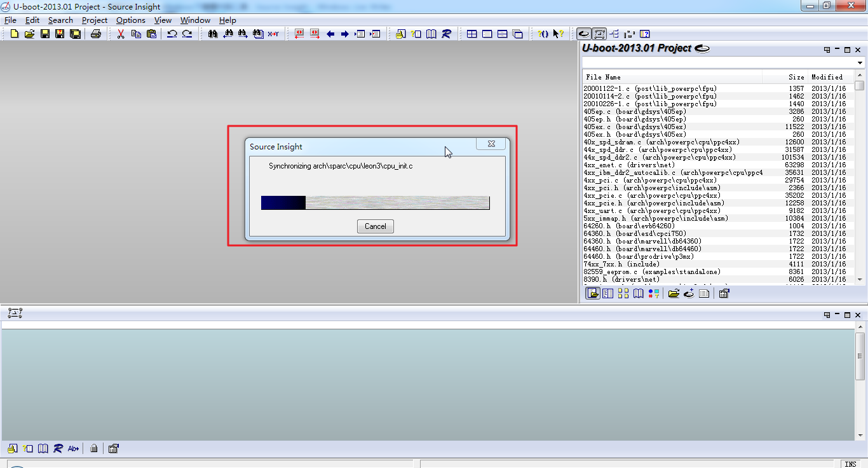This screenshot has height=468, width=868.
Task: Select the project file list view button
Action: [x=593, y=293]
